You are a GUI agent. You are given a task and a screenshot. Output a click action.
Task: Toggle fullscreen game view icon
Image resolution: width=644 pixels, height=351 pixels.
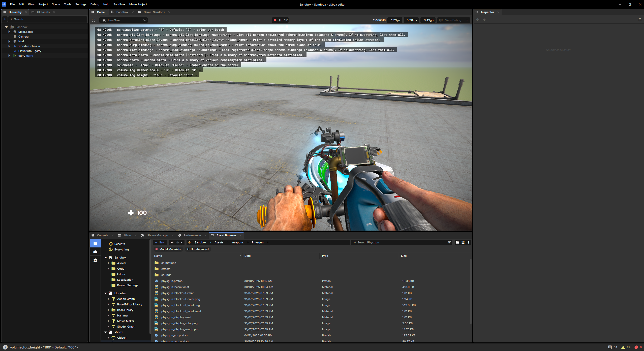pyautogui.click(x=94, y=20)
